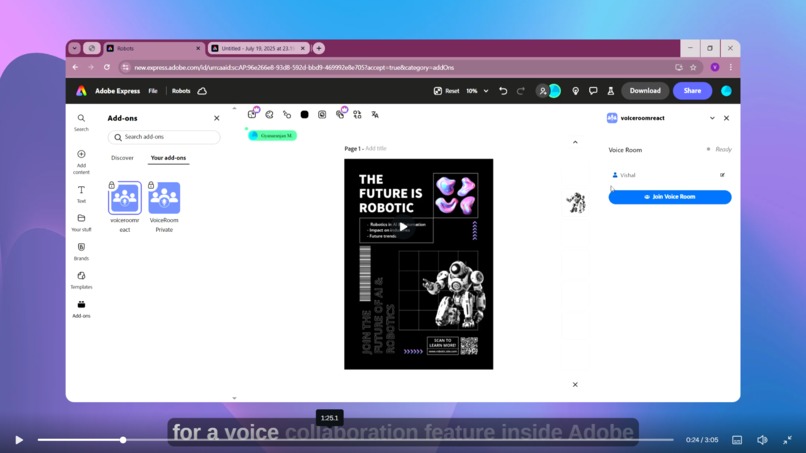Mute the video volume icon
This screenshot has width=806, height=453.
coord(762,440)
